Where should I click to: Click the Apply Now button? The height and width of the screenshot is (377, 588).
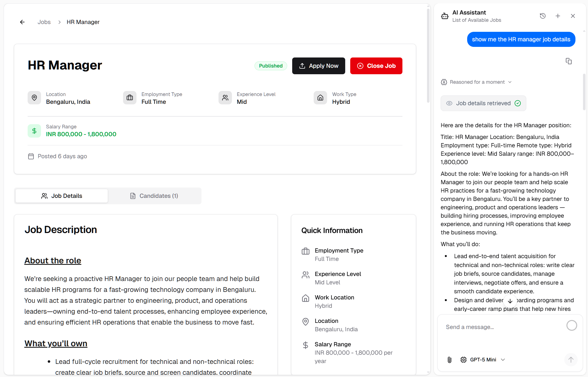(x=318, y=66)
